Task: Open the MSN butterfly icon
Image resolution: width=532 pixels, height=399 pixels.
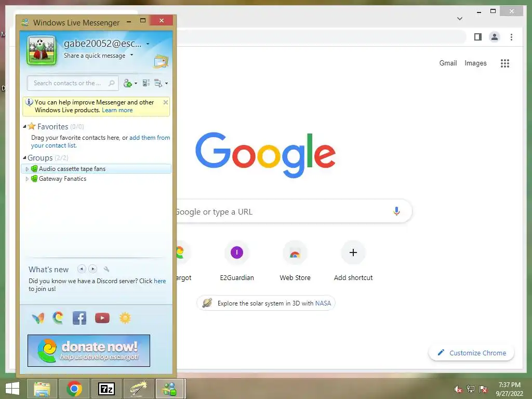Action: (38, 318)
